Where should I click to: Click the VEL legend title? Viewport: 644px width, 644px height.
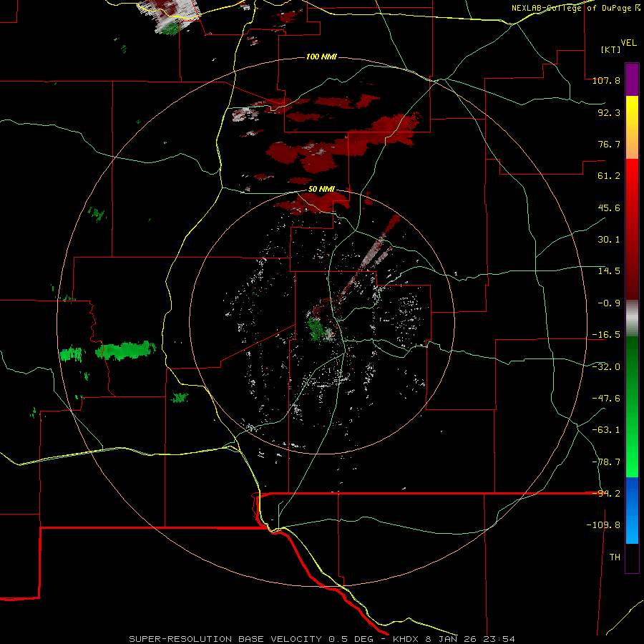[628, 43]
